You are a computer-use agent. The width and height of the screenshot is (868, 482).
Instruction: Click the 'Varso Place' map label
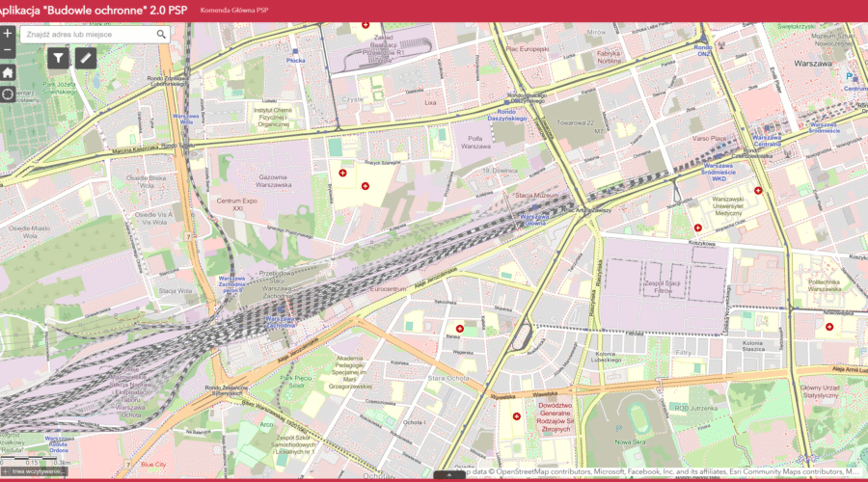[x=709, y=139]
